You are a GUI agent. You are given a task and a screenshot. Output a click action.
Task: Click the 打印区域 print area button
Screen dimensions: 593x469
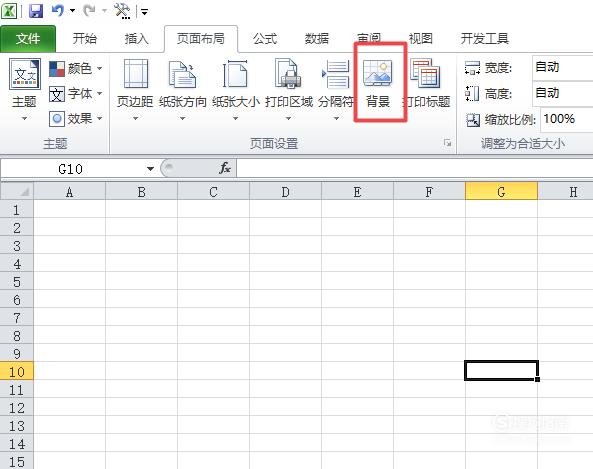coord(289,90)
